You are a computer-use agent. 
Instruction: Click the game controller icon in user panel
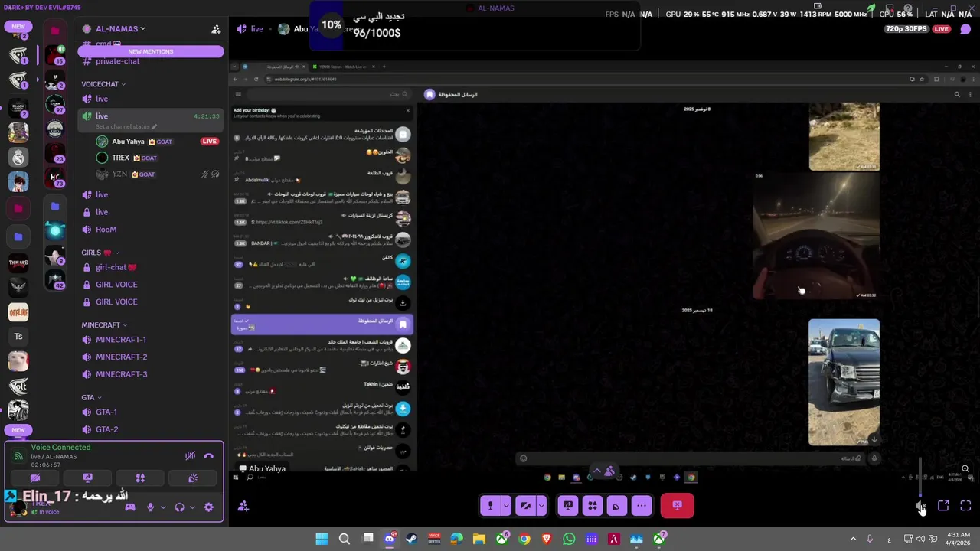click(130, 507)
